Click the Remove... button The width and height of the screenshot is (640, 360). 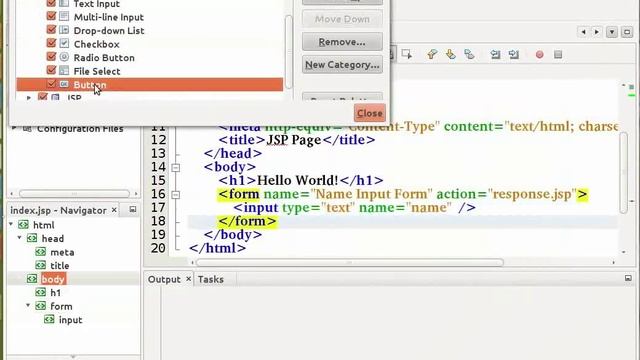[342, 42]
